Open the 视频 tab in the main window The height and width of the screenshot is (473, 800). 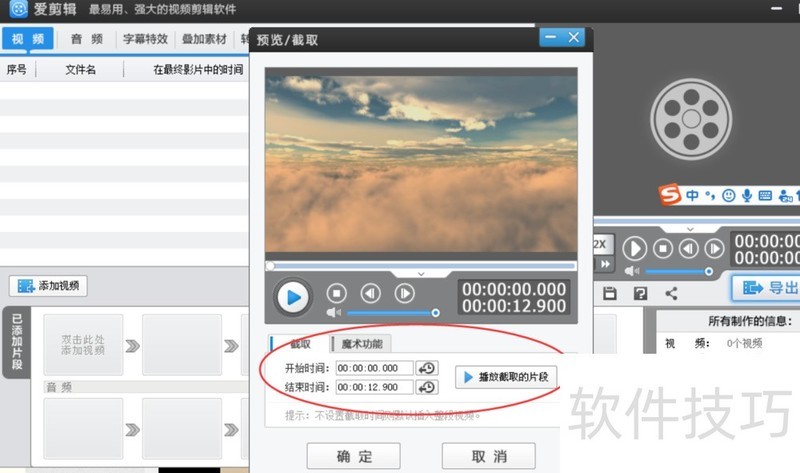point(28,39)
